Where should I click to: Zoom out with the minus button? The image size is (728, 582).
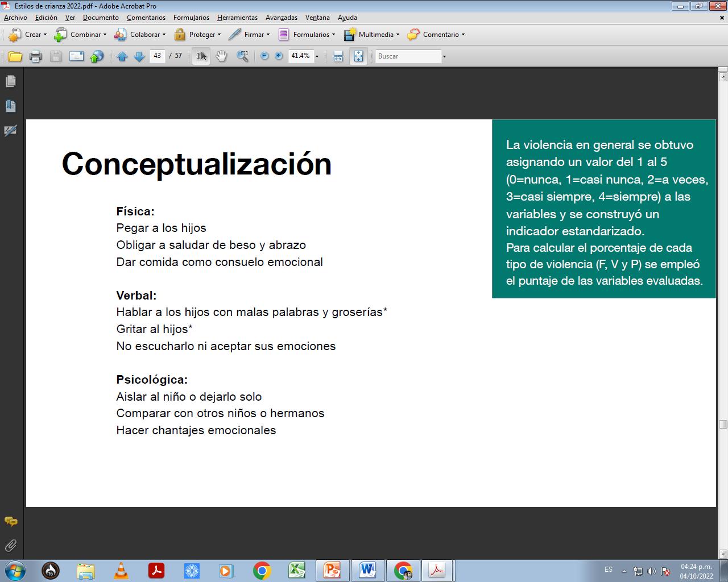[x=264, y=56]
